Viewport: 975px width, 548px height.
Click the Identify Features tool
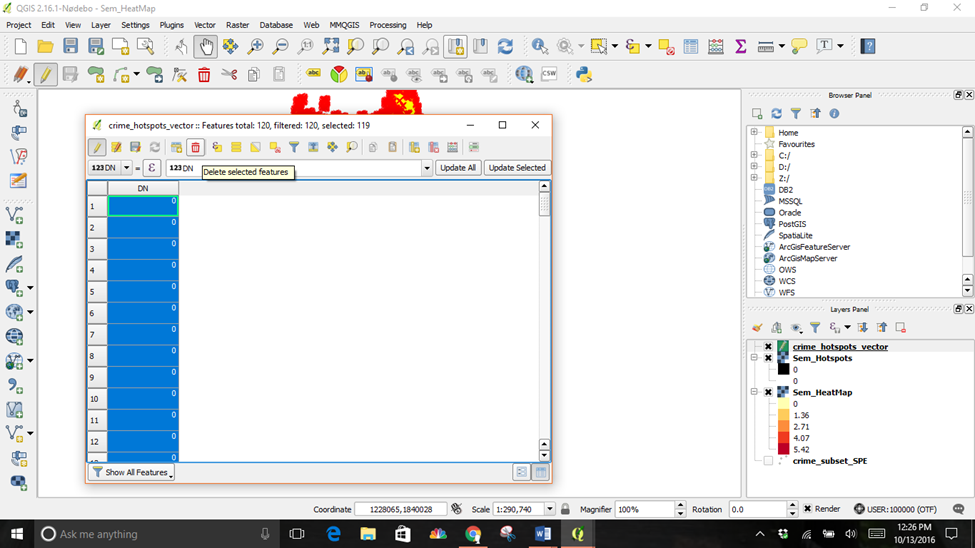(540, 46)
